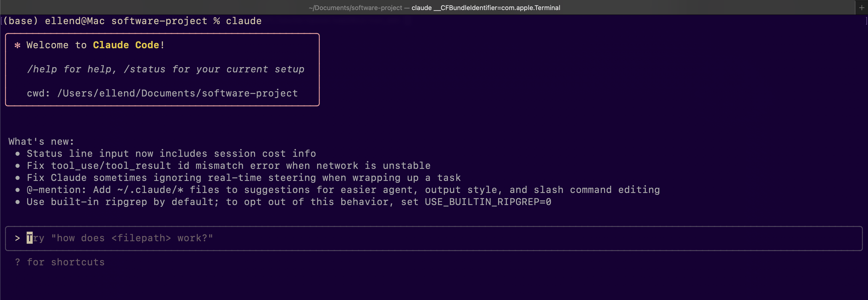The height and width of the screenshot is (300, 868).
Task: Click the cwd path line
Action: (162, 93)
